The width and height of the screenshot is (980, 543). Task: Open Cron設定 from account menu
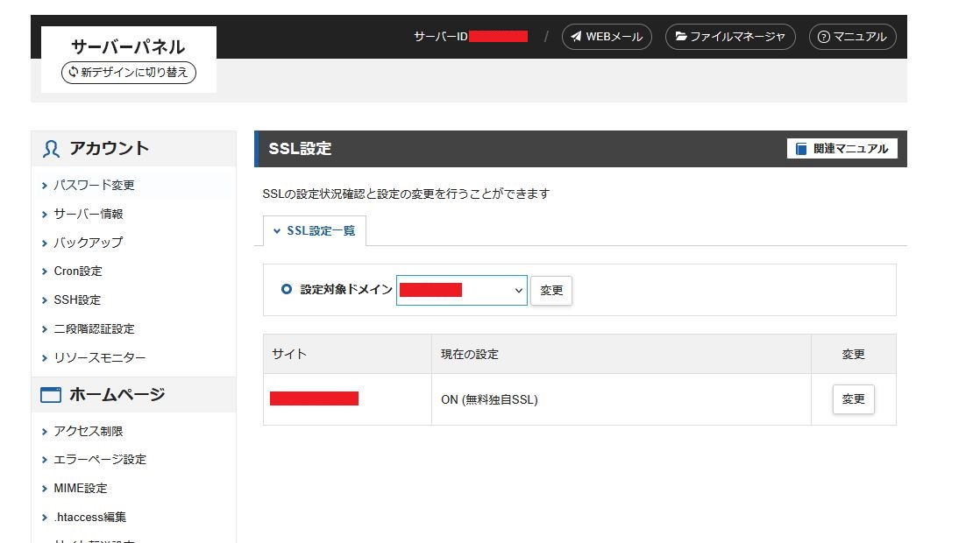pyautogui.click(x=78, y=271)
